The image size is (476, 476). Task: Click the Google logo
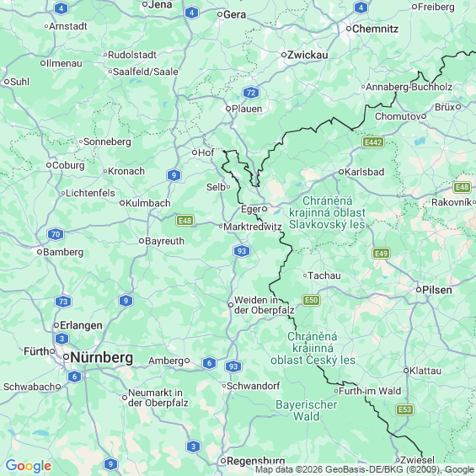(29, 466)
